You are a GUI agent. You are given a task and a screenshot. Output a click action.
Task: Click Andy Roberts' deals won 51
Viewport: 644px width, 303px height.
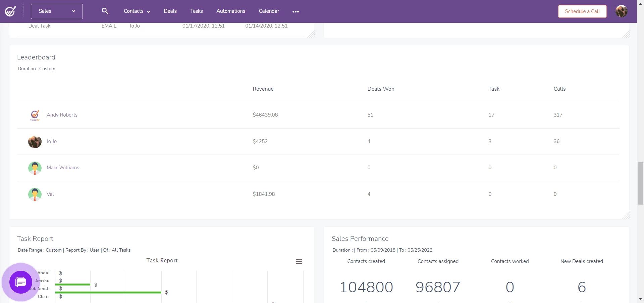click(370, 115)
